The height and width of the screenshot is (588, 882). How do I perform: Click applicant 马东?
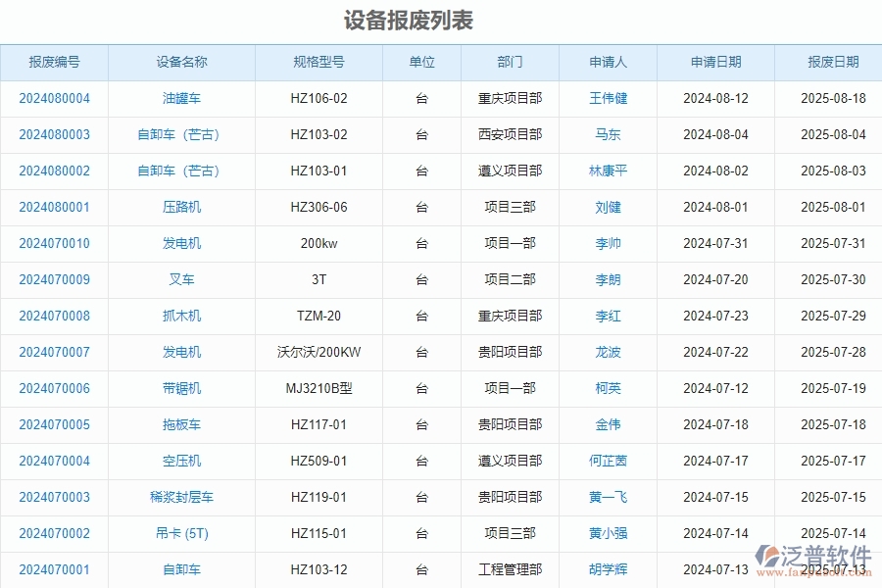(609, 134)
